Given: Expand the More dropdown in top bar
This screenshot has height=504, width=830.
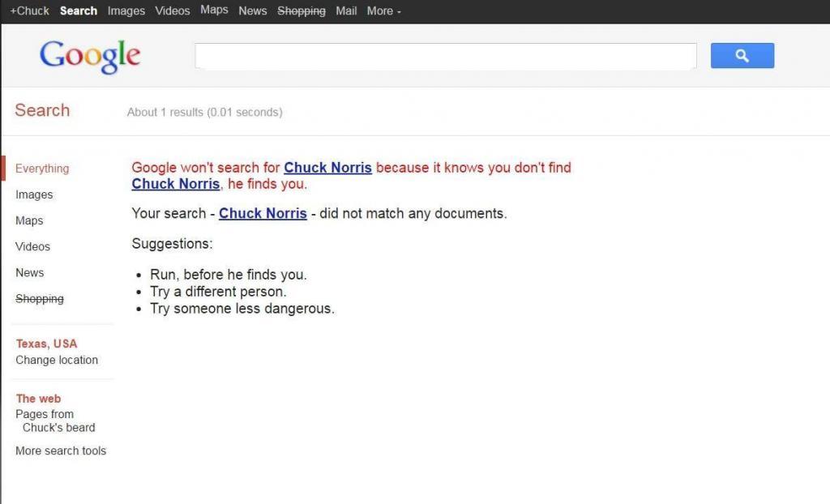Looking at the screenshot, I should 383,11.
